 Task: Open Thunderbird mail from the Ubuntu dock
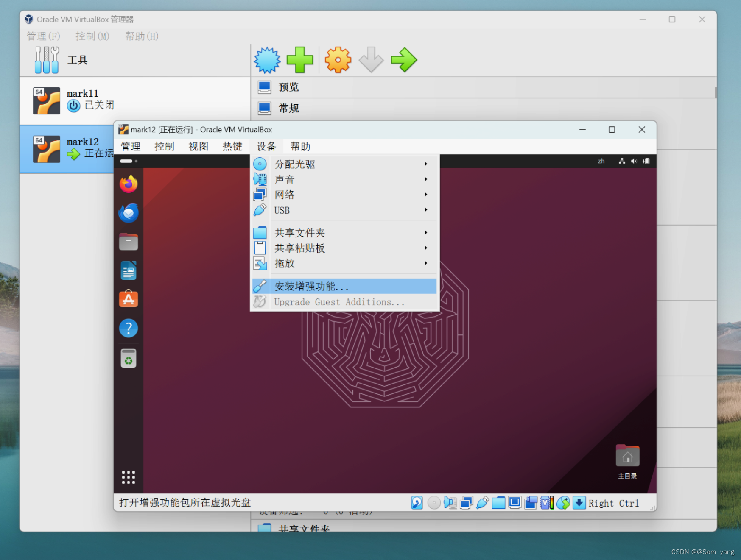pos(129,213)
